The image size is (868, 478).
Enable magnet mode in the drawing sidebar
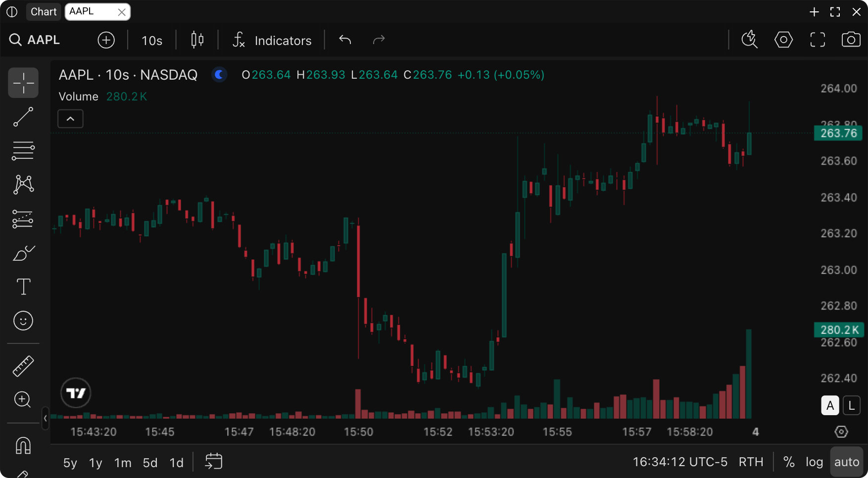tap(23, 445)
